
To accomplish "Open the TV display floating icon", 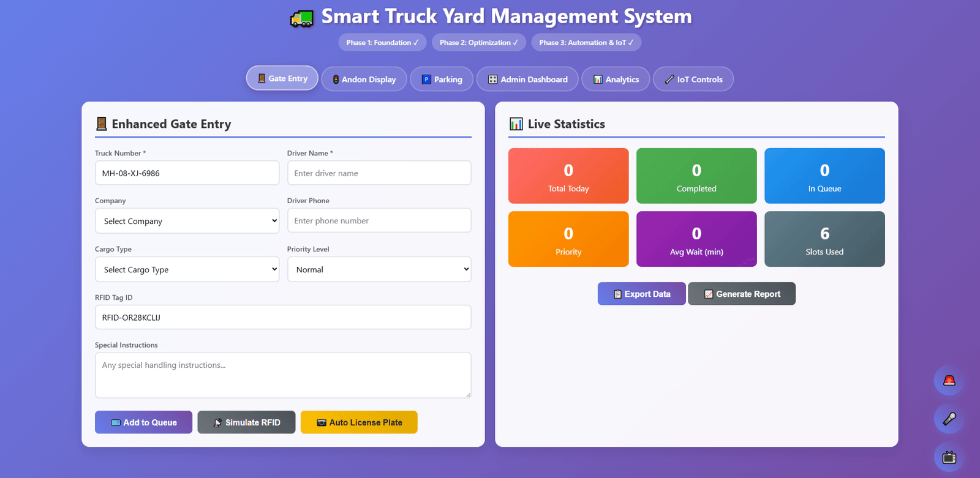I will click(x=949, y=457).
